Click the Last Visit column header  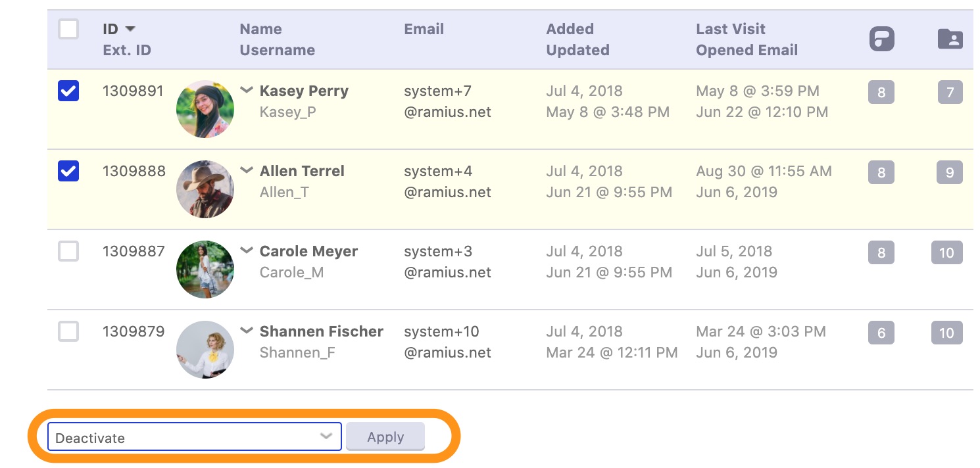730,29
